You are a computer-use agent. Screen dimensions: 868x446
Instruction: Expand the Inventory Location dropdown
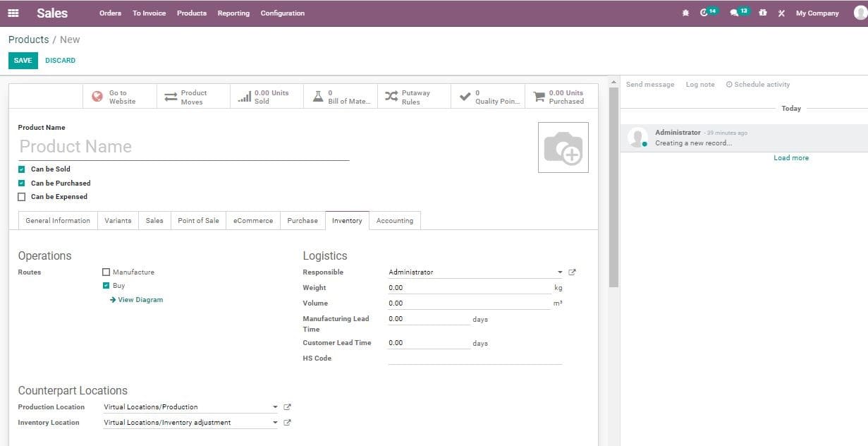(x=275, y=422)
